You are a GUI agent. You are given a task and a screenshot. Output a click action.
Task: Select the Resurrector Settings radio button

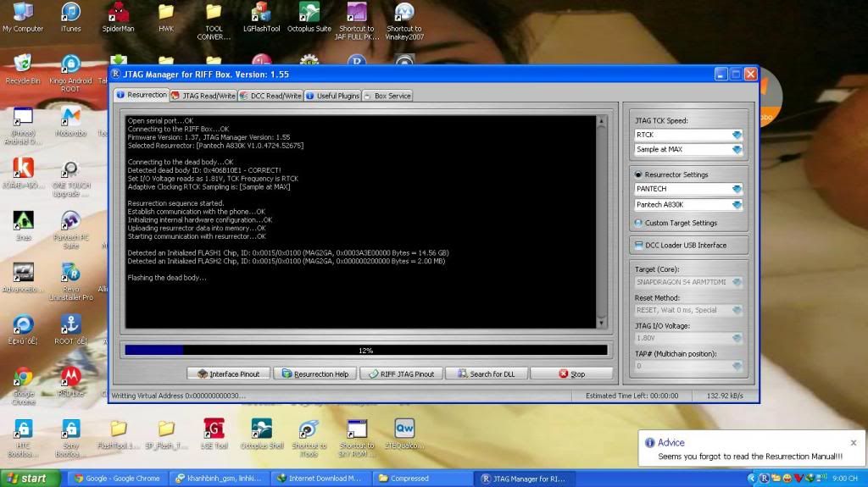click(x=638, y=174)
